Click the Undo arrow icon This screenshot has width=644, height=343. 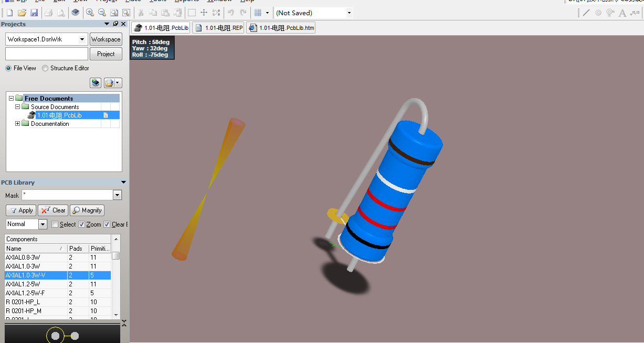click(230, 13)
